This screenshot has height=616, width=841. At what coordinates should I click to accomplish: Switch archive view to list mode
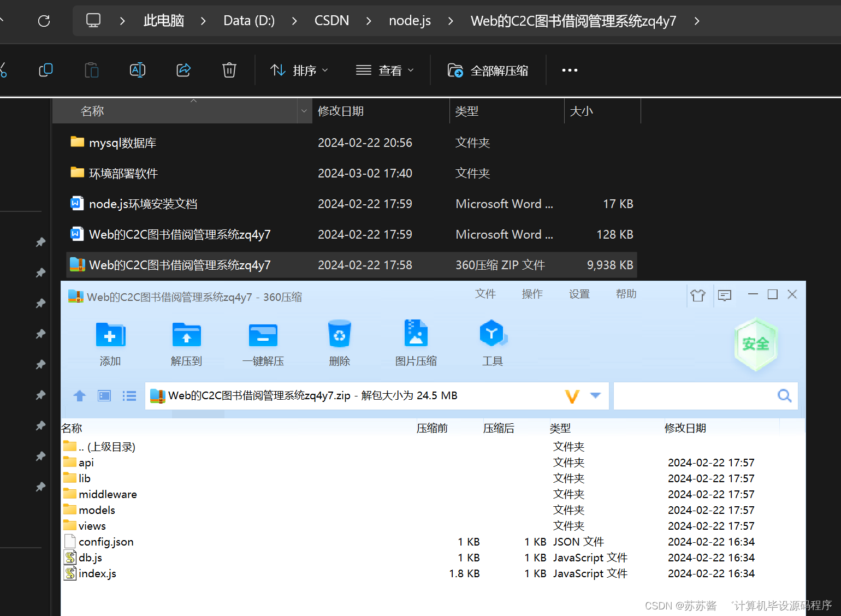(129, 395)
